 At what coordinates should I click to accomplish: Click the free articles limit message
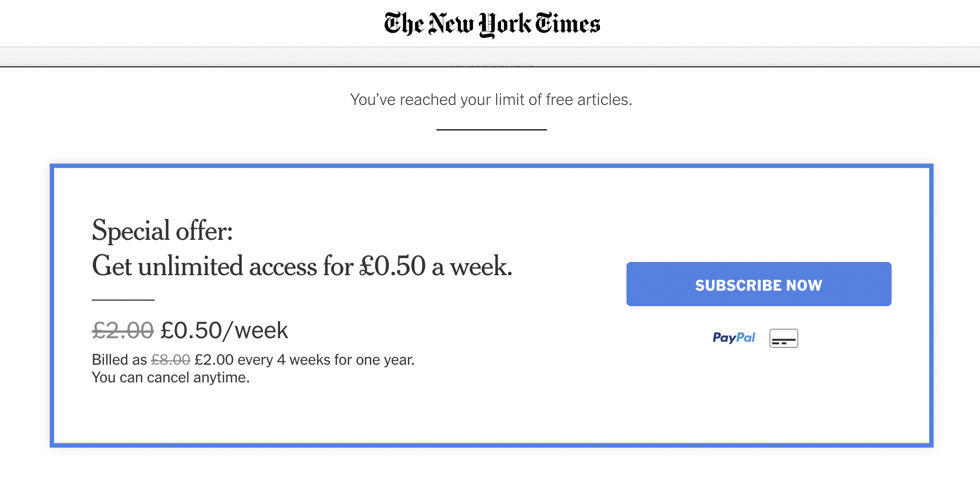point(491,99)
